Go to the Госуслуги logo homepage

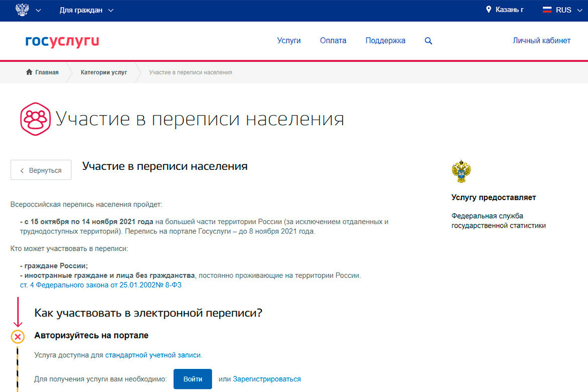62,41
